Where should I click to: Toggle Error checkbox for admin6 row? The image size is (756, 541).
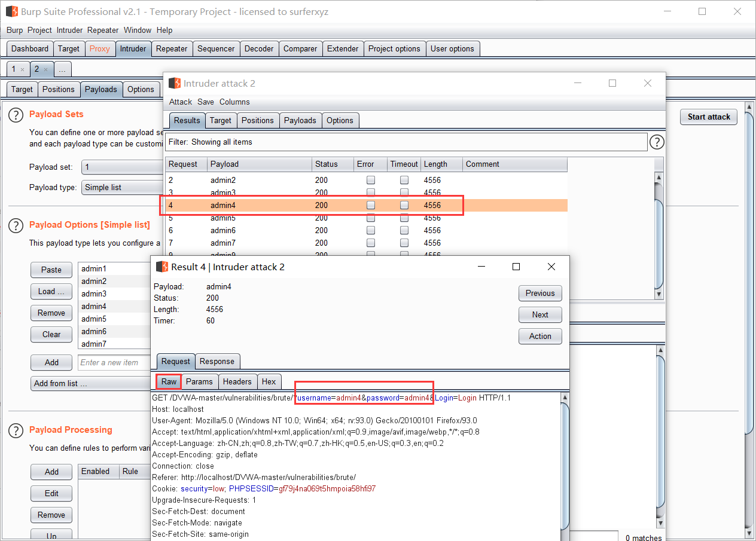pyautogui.click(x=371, y=230)
